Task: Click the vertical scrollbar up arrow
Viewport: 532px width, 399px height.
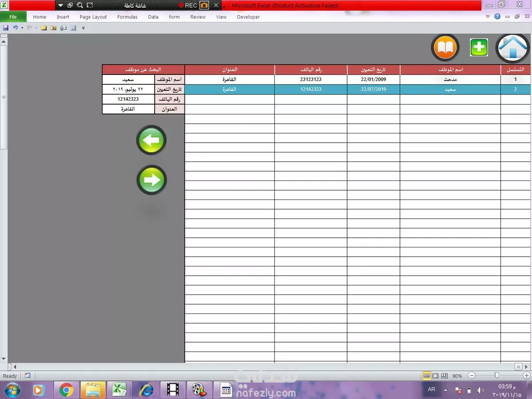Action: (4, 41)
